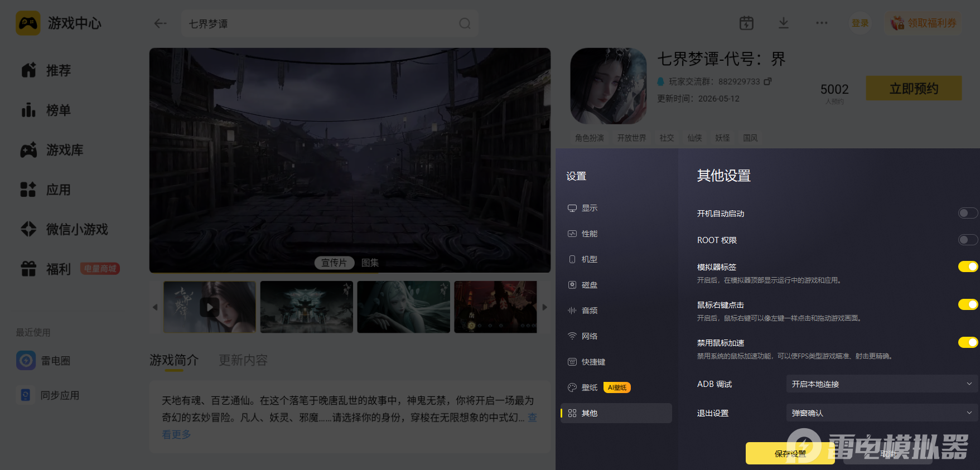Select the fourth red-lit screenshot thumbnail
This screenshot has width=980, height=470.
tap(496, 307)
